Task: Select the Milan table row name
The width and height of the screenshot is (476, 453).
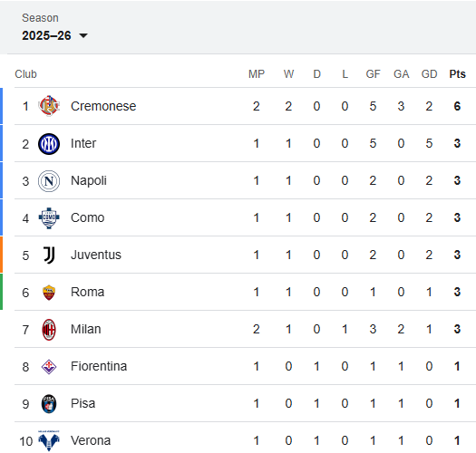Action: (86, 329)
